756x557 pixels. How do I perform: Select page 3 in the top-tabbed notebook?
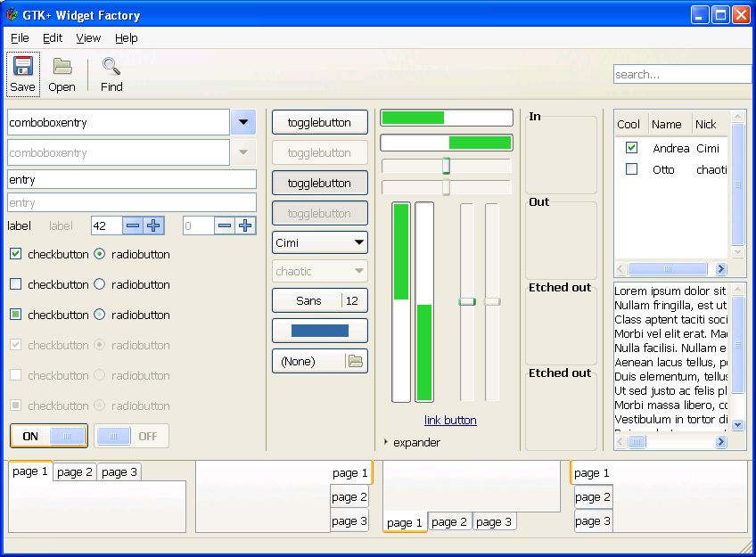(x=119, y=472)
